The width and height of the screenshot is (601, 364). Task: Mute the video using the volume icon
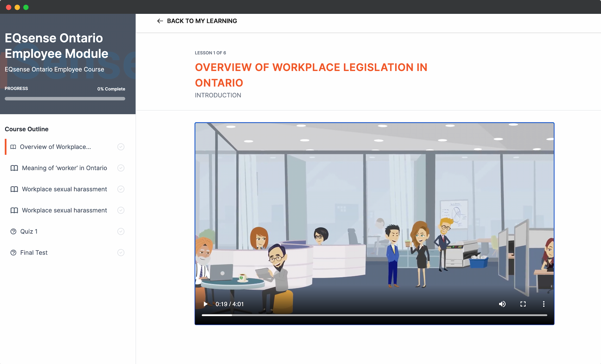(502, 304)
